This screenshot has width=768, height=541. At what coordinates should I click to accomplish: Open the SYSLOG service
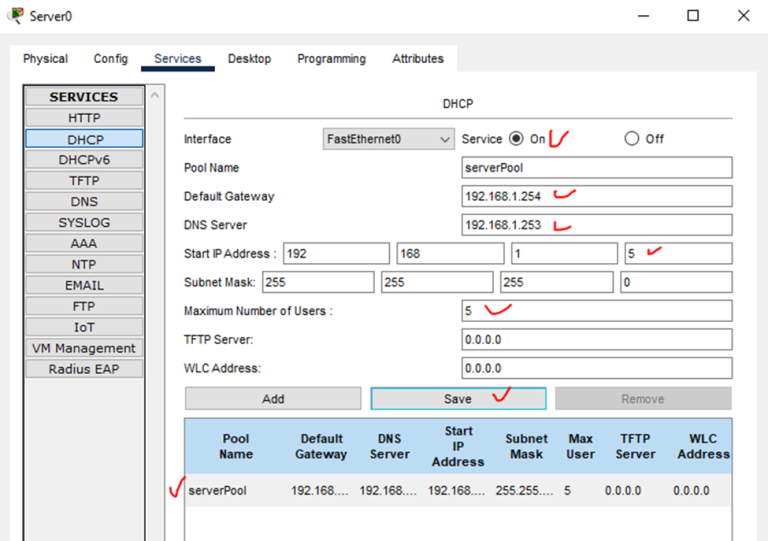[x=84, y=223]
